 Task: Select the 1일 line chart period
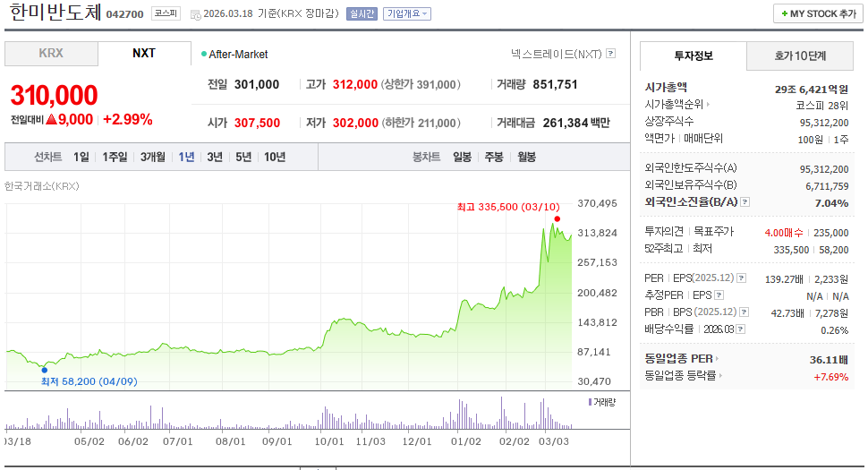point(81,158)
